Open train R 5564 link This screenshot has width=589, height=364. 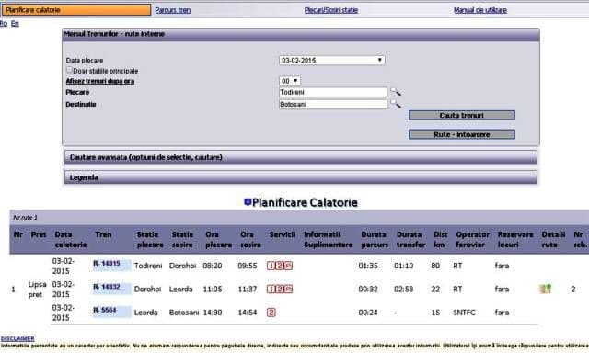(x=105, y=310)
